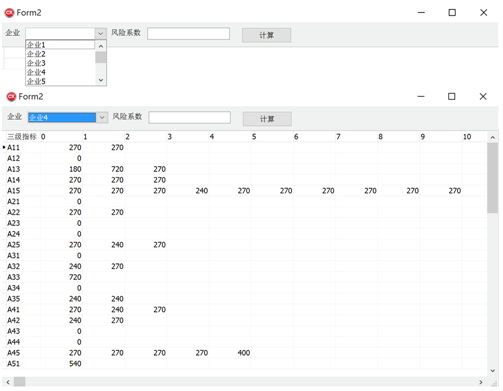Click the Form2 app icon in lower title bar

point(11,97)
